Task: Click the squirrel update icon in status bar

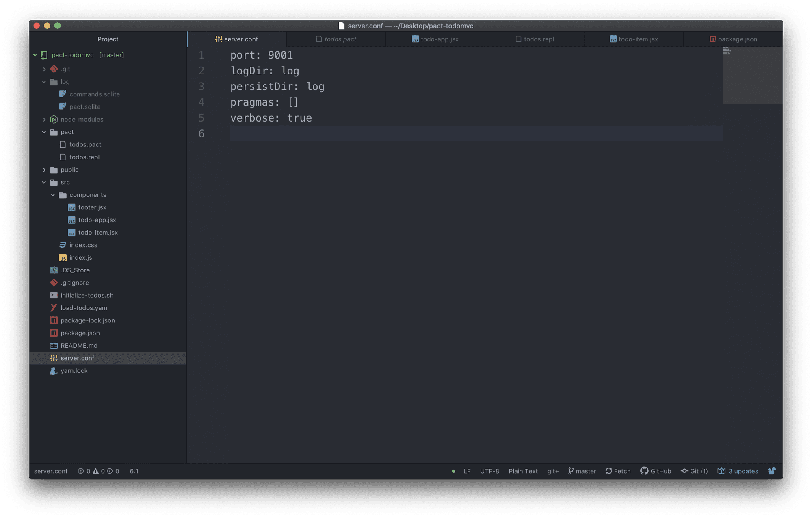Action: (x=772, y=471)
